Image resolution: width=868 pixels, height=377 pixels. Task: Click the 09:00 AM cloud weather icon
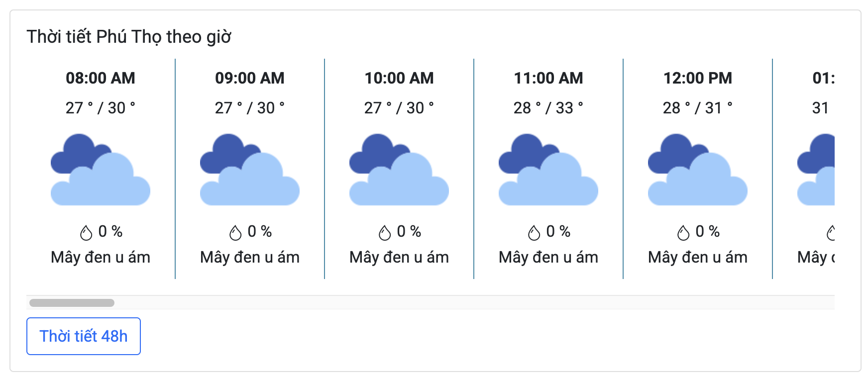point(250,170)
